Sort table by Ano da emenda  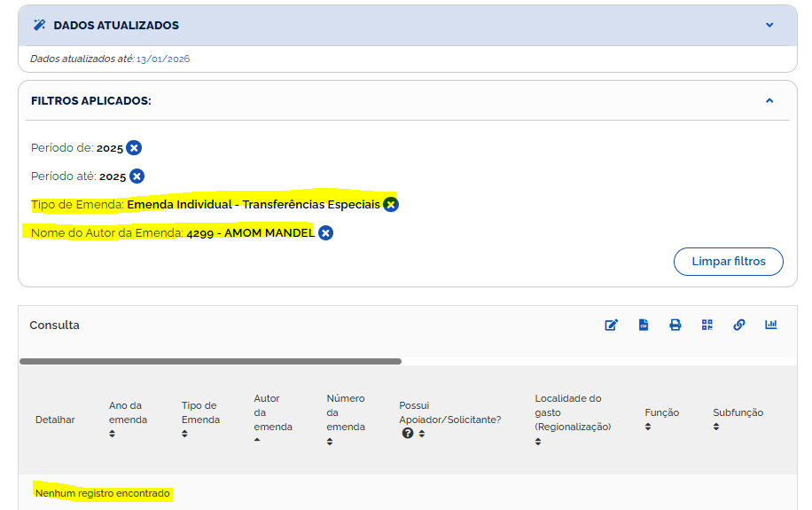point(113,434)
